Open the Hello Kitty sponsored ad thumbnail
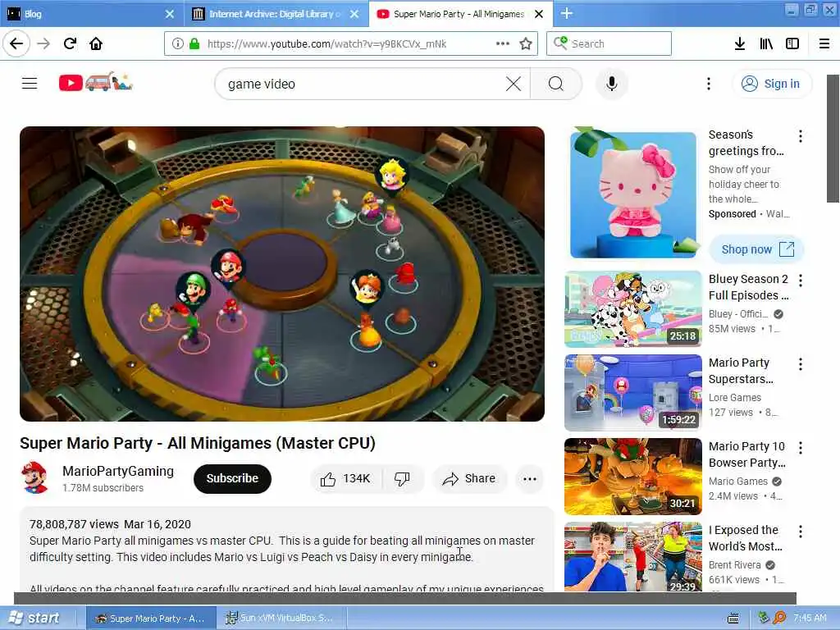Image resolution: width=840 pixels, height=630 pixels. (633, 195)
